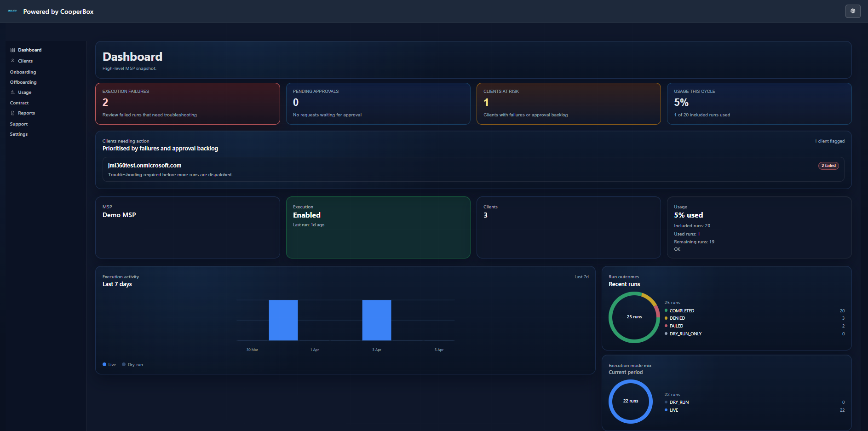Click the Run outcomes donut chart
868x431 pixels.
click(x=633, y=317)
